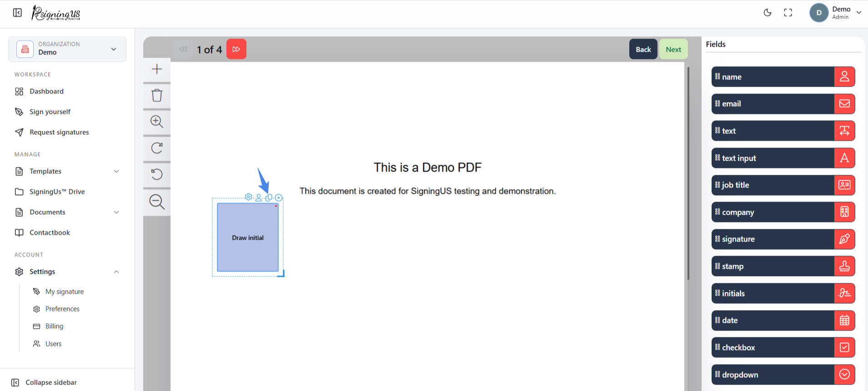Open Preferences settings

pos(62,309)
